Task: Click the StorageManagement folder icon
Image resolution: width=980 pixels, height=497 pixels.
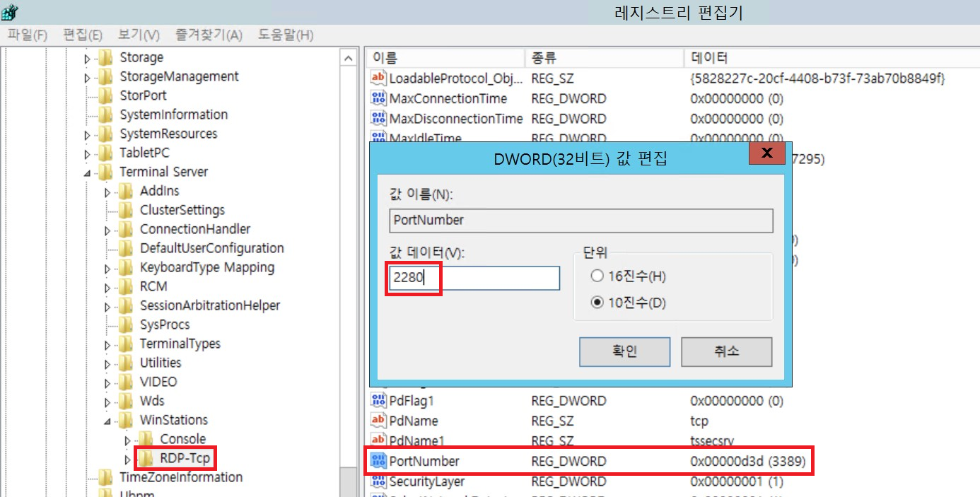Action: click(106, 76)
